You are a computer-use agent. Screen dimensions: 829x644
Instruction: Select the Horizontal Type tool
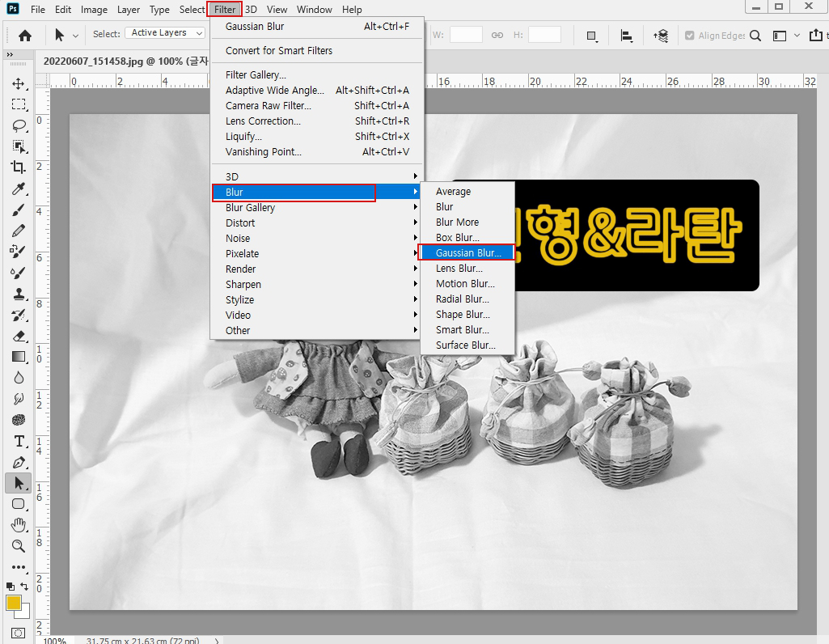(19, 442)
